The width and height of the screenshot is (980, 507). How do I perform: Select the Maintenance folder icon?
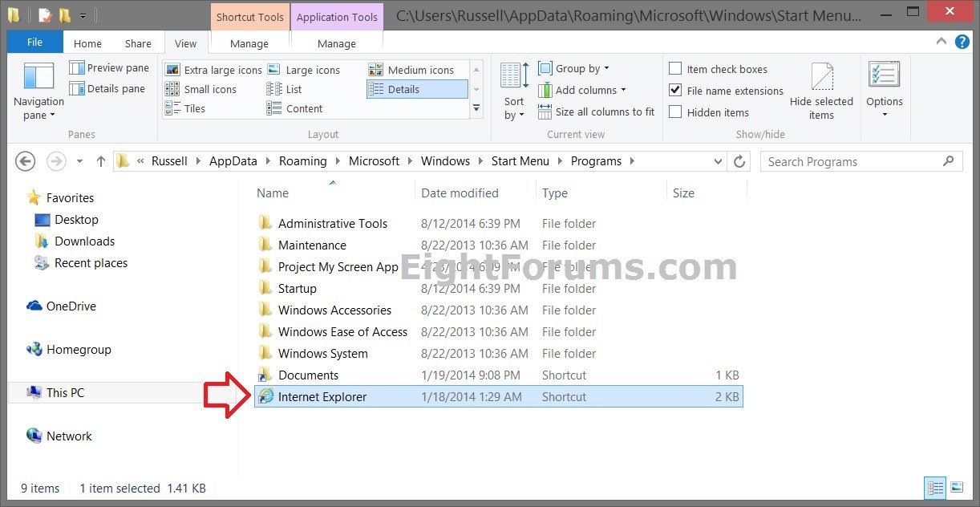tap(265, 245)
